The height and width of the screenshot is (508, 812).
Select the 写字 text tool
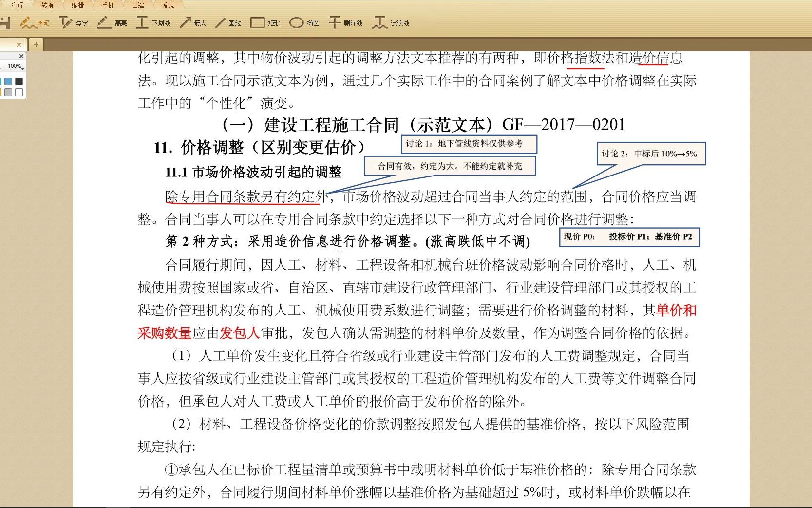tap(74, 23)
